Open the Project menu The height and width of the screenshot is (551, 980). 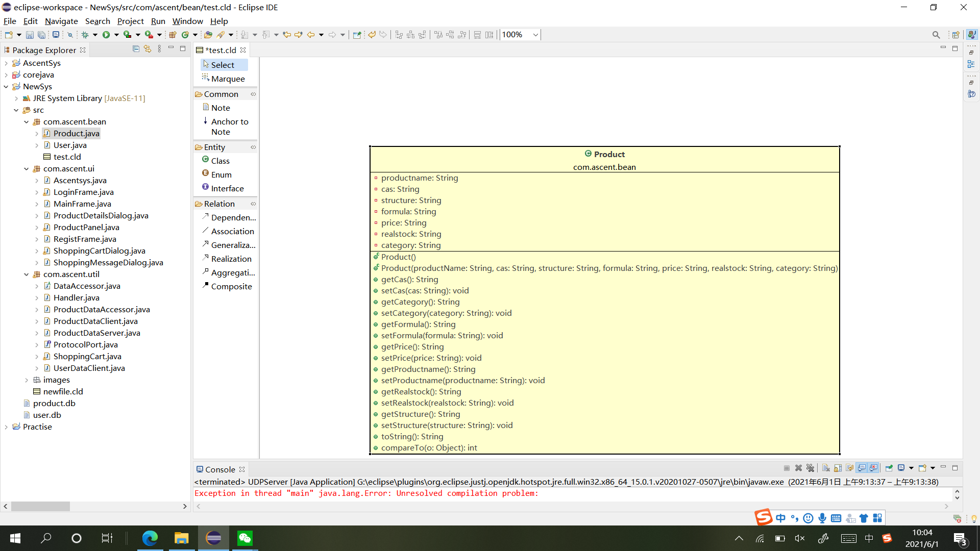click(x=130, y=21)
